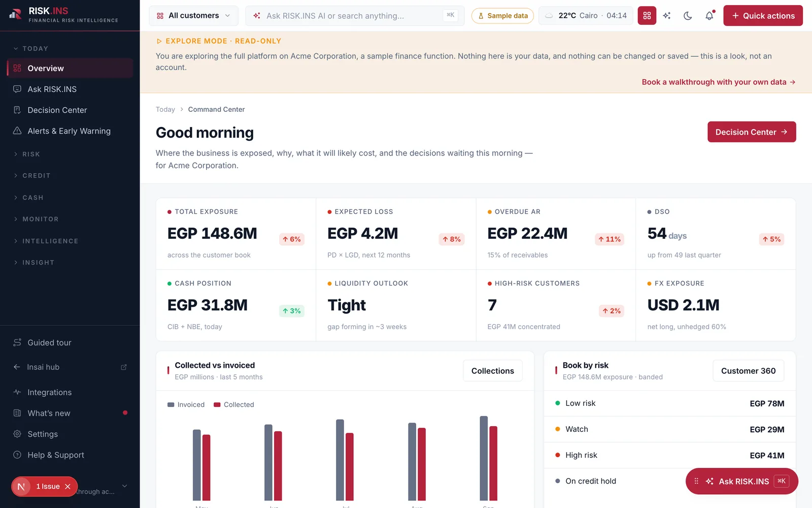Click the Invoiced legend swatch
Screen dimensions: 812x508
tap(171, 405)
